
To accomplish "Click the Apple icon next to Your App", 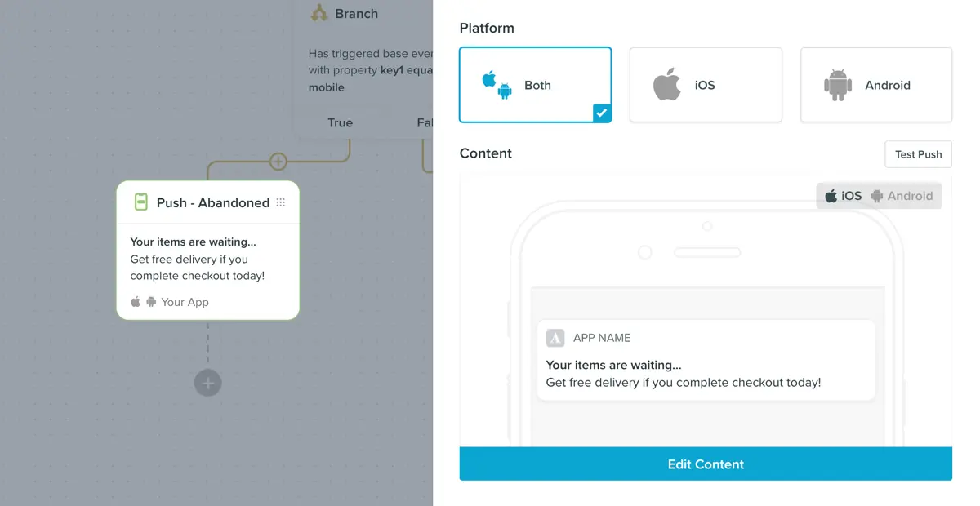I will tap(134, 302).
